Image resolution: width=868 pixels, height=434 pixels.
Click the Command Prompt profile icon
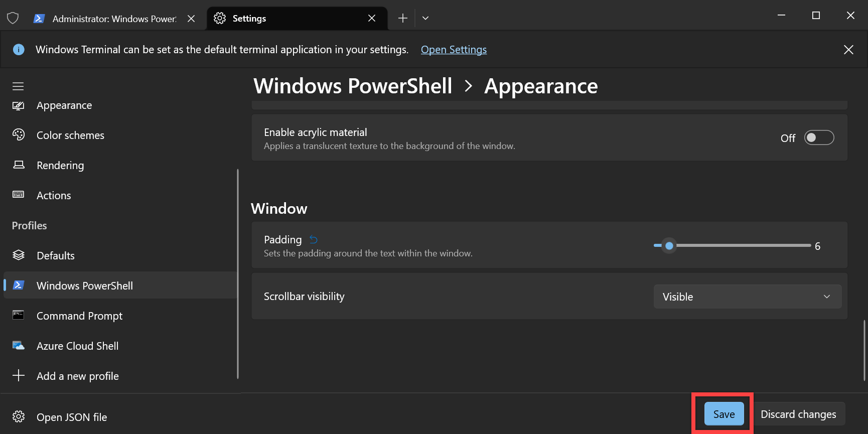[x=19, y=315]
